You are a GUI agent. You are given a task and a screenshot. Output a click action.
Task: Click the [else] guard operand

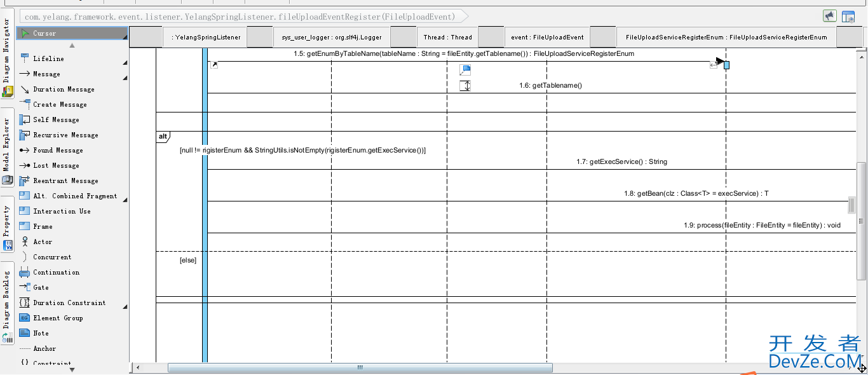(188, 260)
